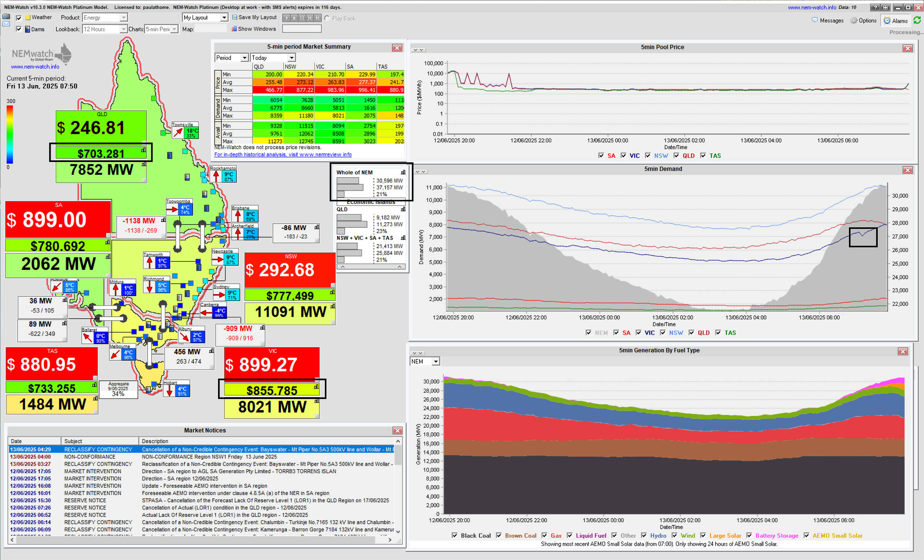Close the 5-min period Market Summary panel
This screenshot has height=560, width=924.
(397, 48)
